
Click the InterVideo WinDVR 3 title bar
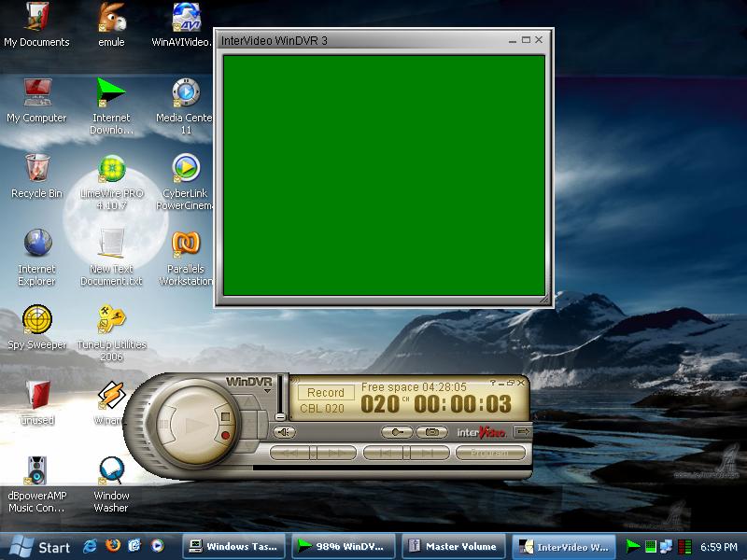pyautogui.click(x=362, y=40)
